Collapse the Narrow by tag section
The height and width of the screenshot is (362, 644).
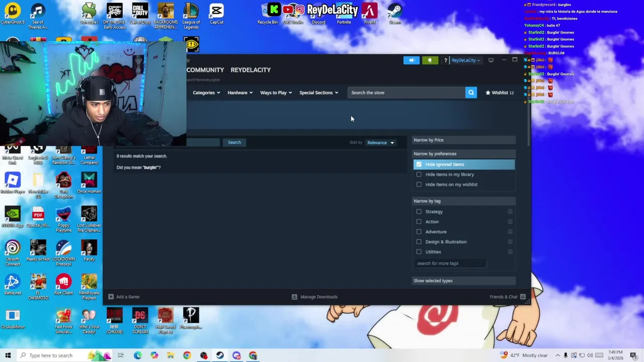tap(464, 201)
